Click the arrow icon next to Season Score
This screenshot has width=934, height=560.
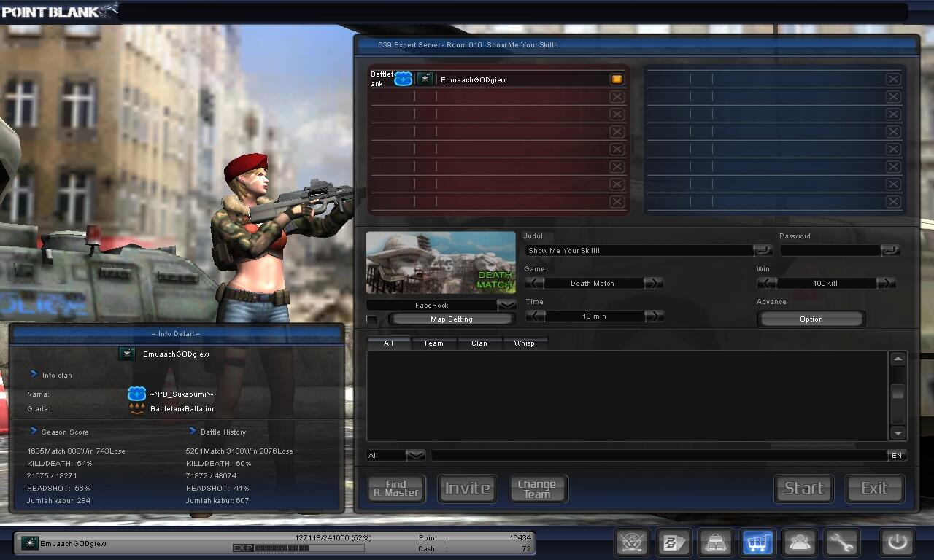coord(34,431)
